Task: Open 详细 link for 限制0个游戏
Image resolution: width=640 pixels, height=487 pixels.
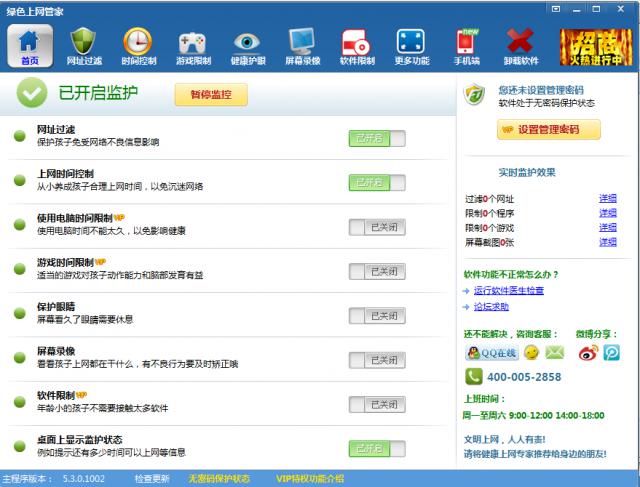Action: pos(607,228)
